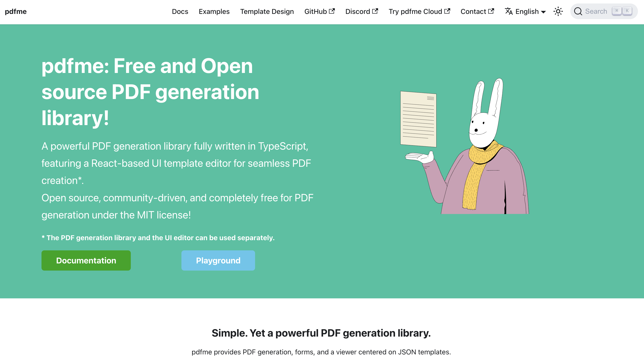This screenshot has height=357, width=644.
Task: Toggle dark and light theme
Action: [558, 12]
